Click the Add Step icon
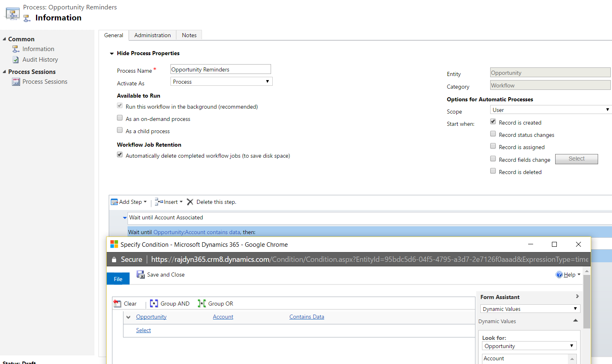This screenshot has width=612, height=364. (114, 202)
